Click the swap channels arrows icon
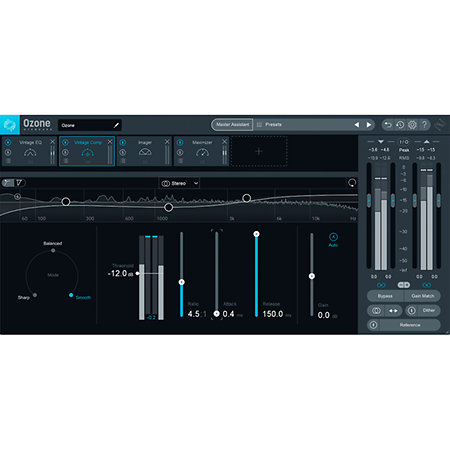This screenshot has width=450, height=450. tap(393, 311)
